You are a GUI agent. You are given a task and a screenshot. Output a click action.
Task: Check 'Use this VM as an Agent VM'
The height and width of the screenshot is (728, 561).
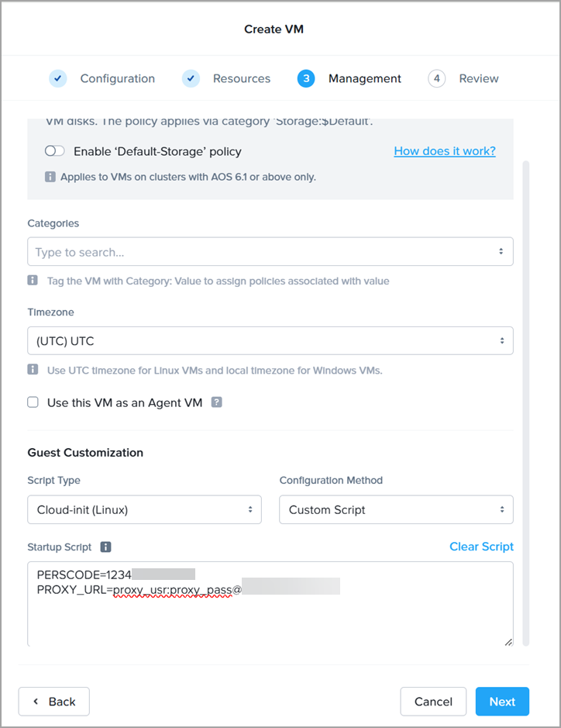(33, 402)
